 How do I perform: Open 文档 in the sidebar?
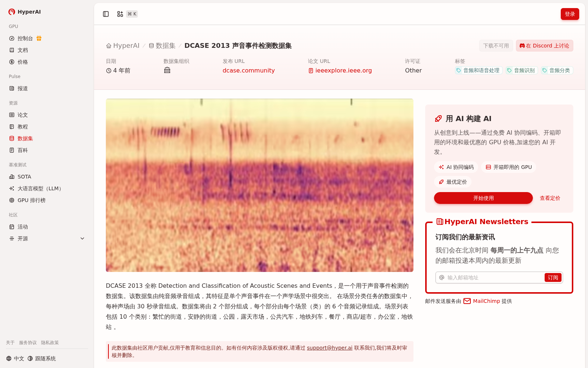[47, 50]
